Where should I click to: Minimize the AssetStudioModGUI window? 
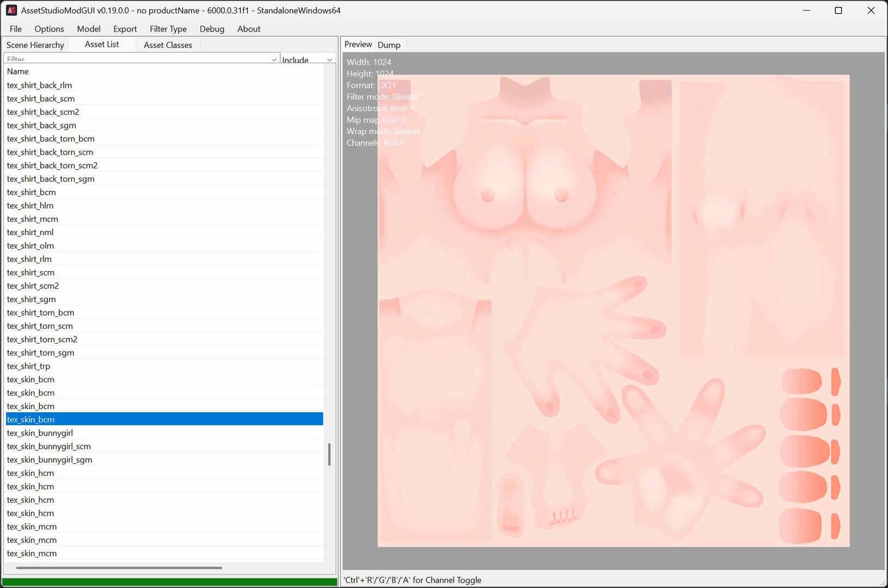[807, 10]
